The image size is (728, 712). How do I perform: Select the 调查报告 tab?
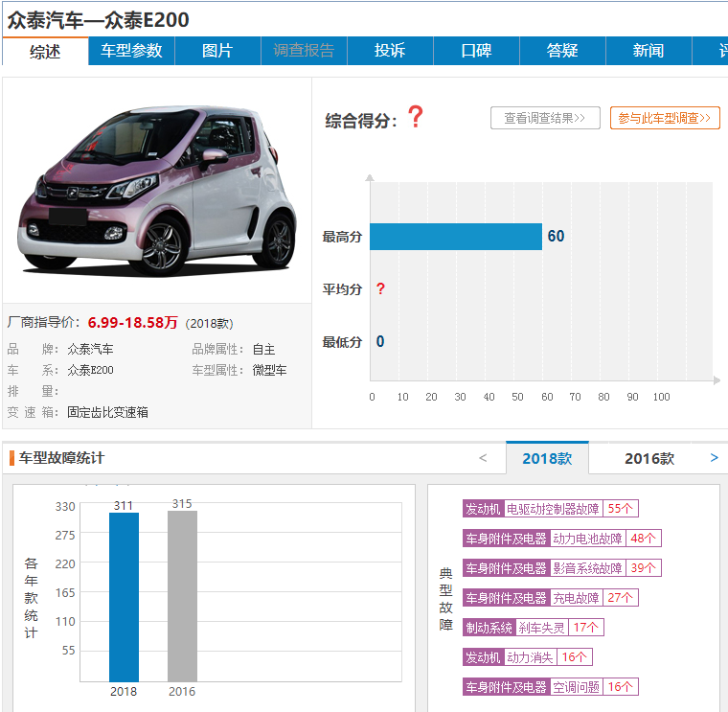pos(304,51)
